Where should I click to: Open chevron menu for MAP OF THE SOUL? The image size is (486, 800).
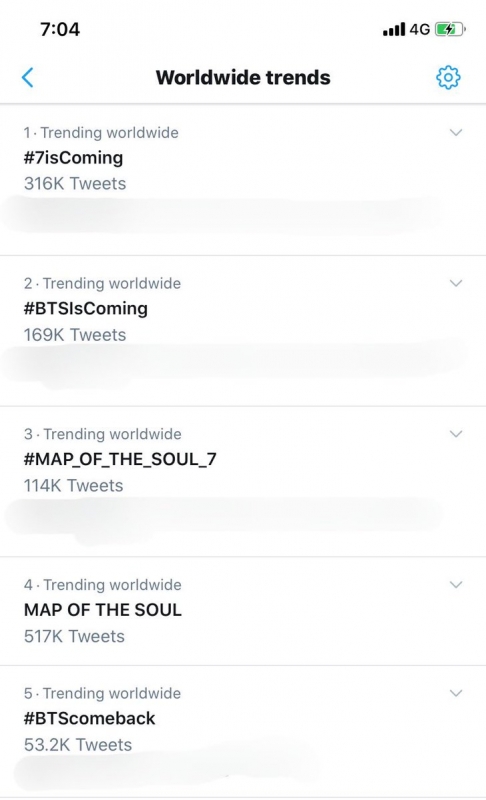[456, 584]
